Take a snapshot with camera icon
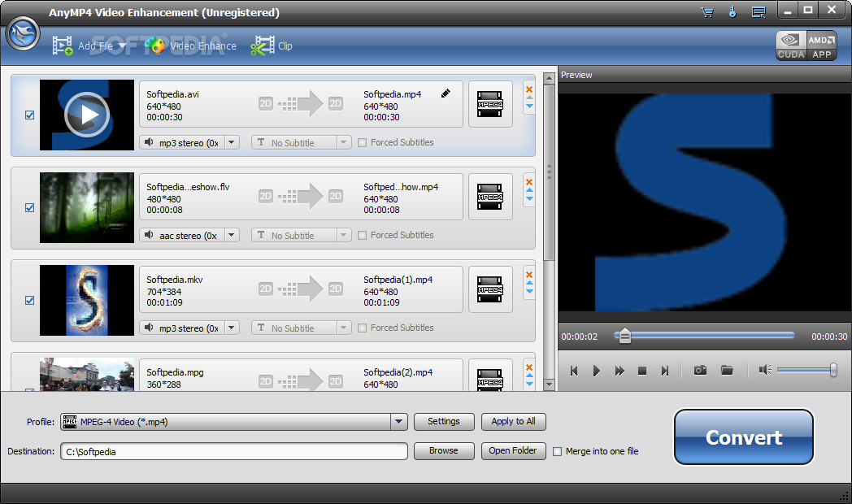Image resolution: width=852 pixels, height=504 pixels. click(701, 371)
